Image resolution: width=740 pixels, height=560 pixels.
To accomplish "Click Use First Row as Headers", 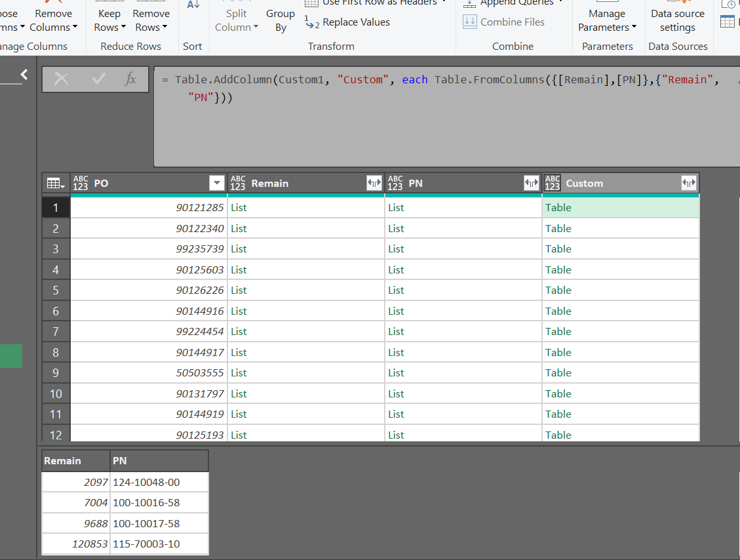I will click(x=375, y=3).
